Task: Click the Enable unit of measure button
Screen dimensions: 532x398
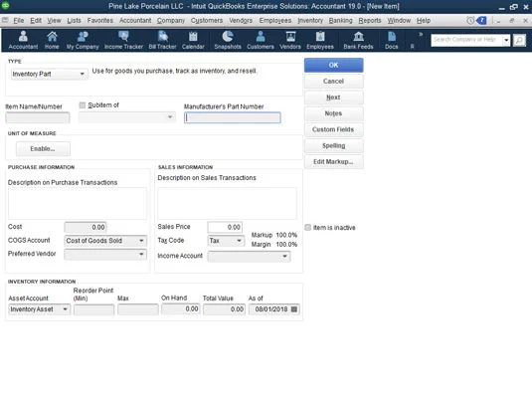Action: click(x=43, y=148)
